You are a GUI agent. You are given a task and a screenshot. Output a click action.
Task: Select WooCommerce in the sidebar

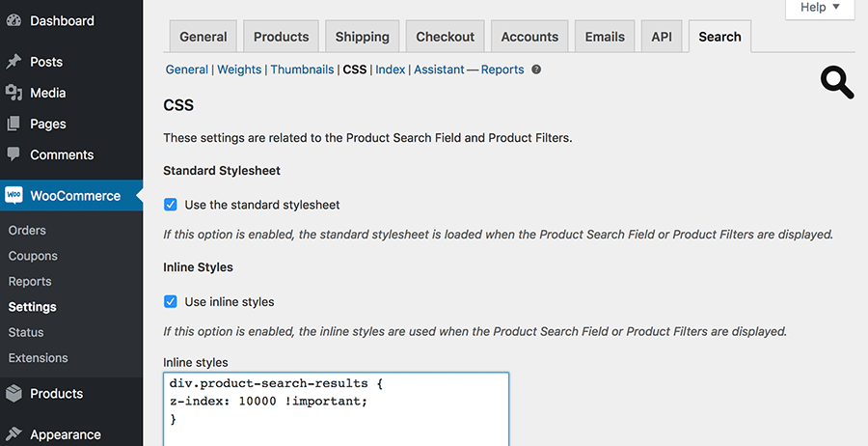[x=71, y=196]
